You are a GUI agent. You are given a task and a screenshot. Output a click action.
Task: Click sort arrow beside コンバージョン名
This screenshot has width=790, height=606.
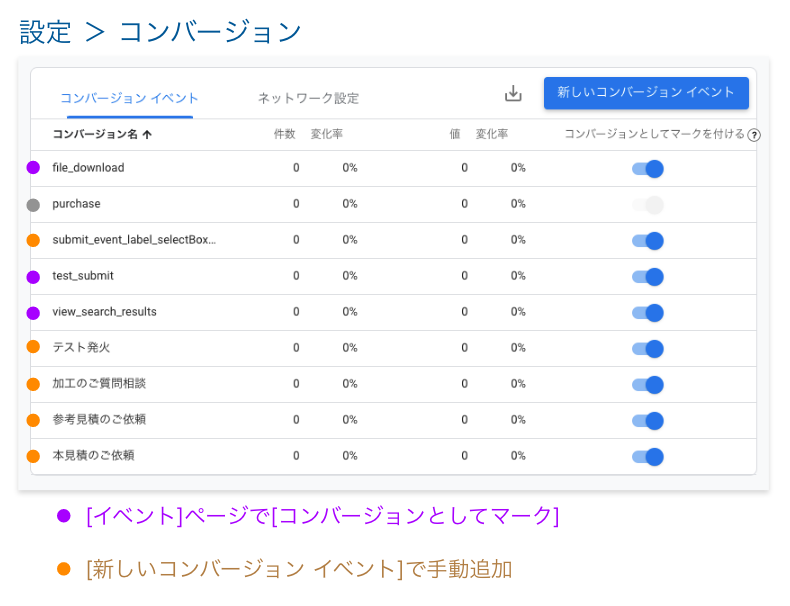coord(147,134)
